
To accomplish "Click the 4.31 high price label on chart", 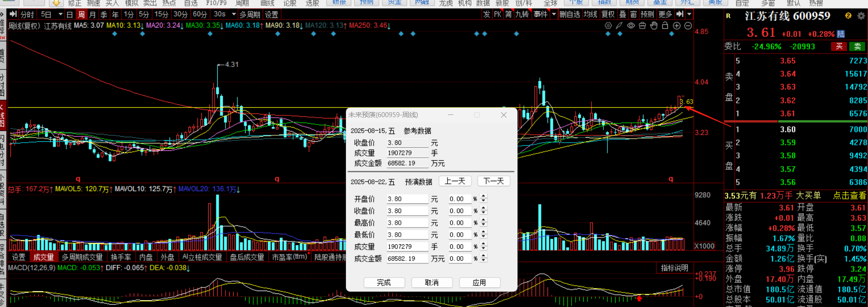I will (x=231, y=64).
